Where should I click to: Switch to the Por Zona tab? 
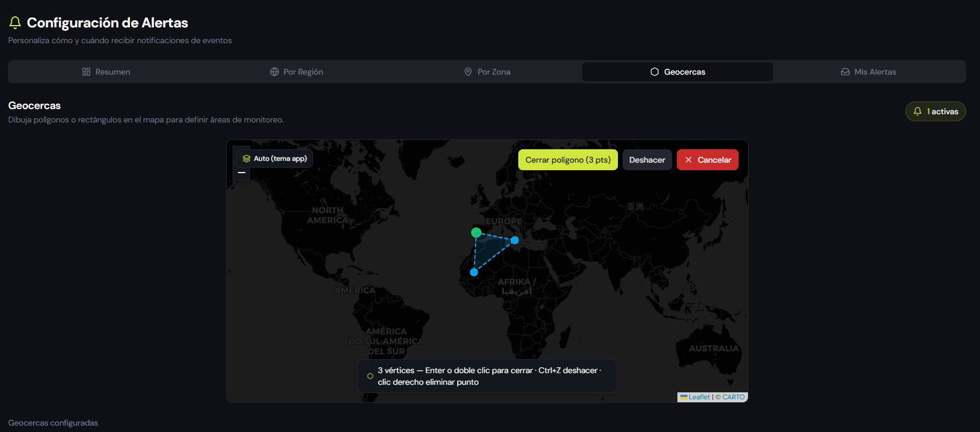point(487,72)
